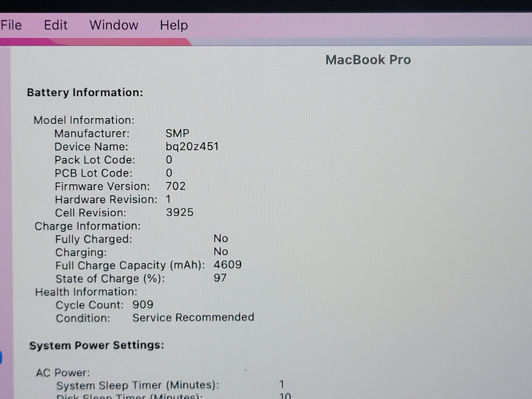Viewport: 532px width, 399px height.
Task: Click the Hardware Revision label
Action: (106, 199)
